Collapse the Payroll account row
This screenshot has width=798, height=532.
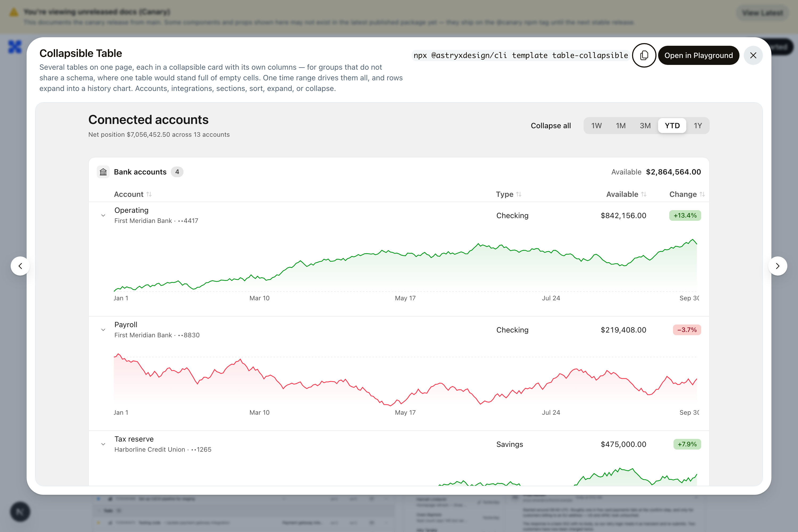[x=103, y=330]
